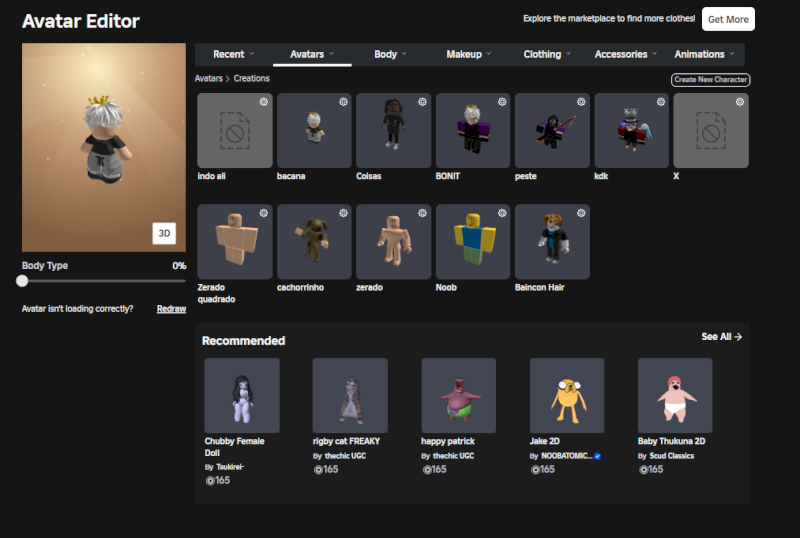Click the avatar preview image
Image resolution: width=800 pixels, height=538 pixels.
pyautogui.click(x=104, y=147)
